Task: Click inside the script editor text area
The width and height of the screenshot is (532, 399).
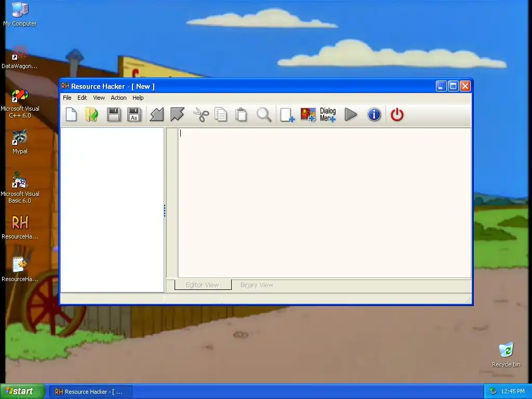Action: point(324,203)
